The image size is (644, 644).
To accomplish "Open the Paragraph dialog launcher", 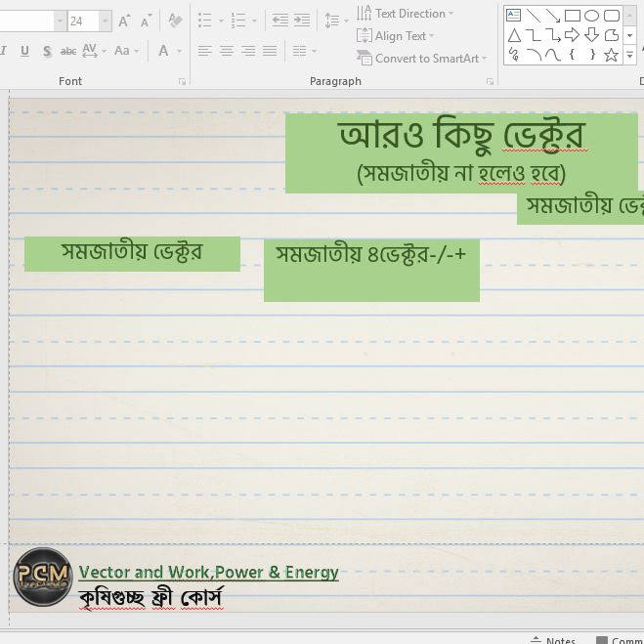I will 489,82.
